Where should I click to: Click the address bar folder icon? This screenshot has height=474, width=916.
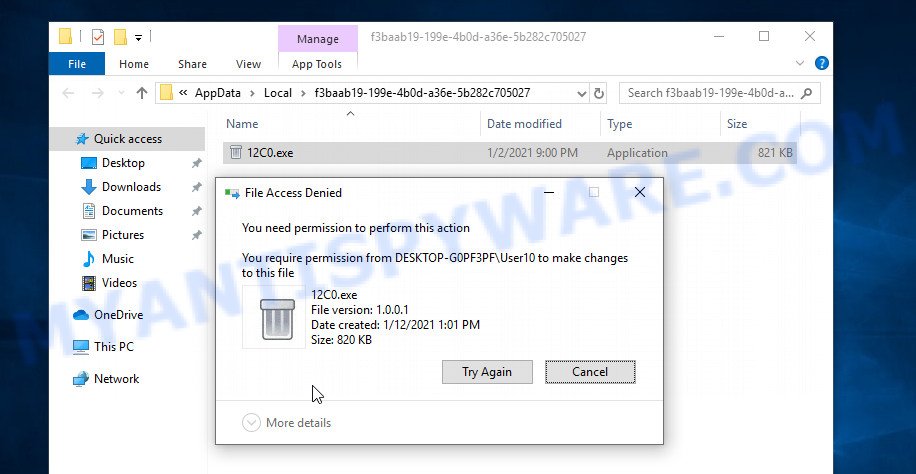point(166,93)
